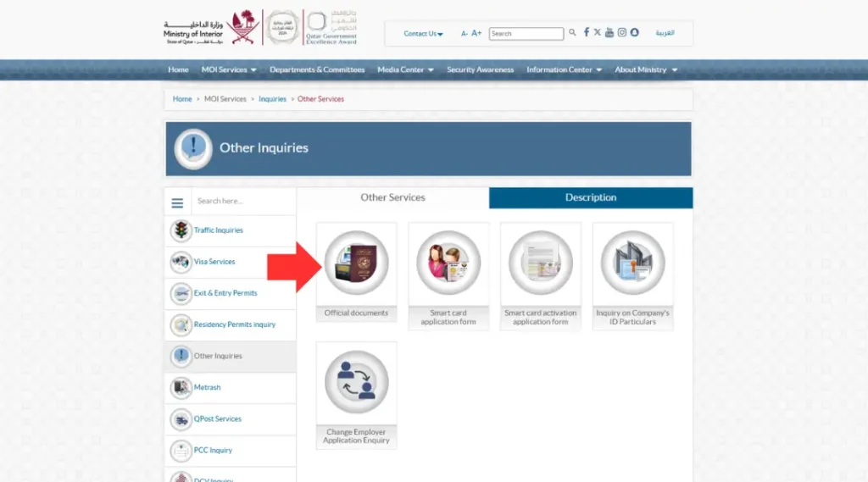This screenshot has width=868, height=482.
Task: Click the Residency Permits inquiry icon
Action: (x=181, y=324)
